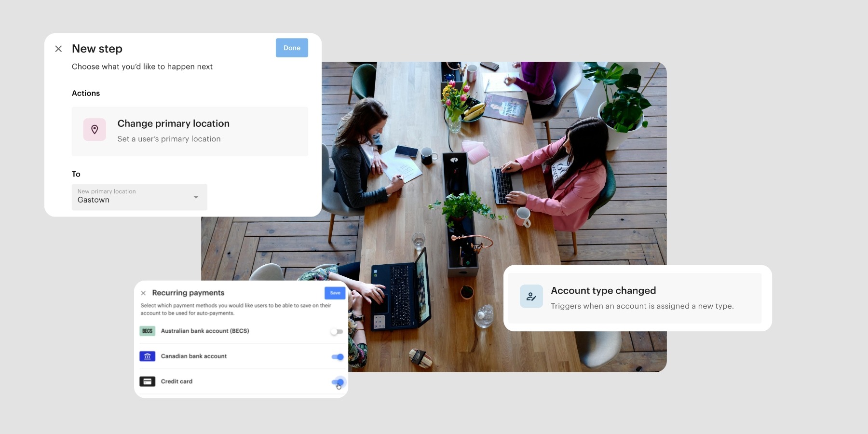This screenshot has height=434, width=868.
Task: Close the New step panel
Action: [x=58, y=49]
